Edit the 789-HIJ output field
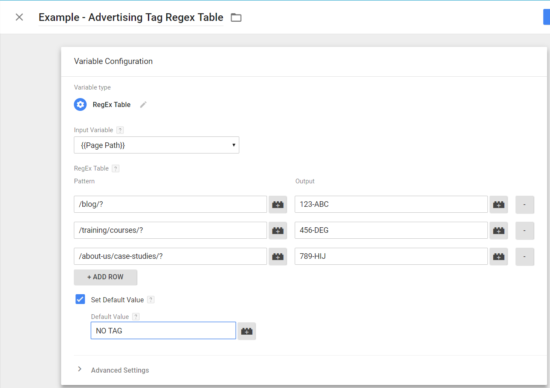The width and height of the screenshot is (550, 388). [x=391, y=256]
